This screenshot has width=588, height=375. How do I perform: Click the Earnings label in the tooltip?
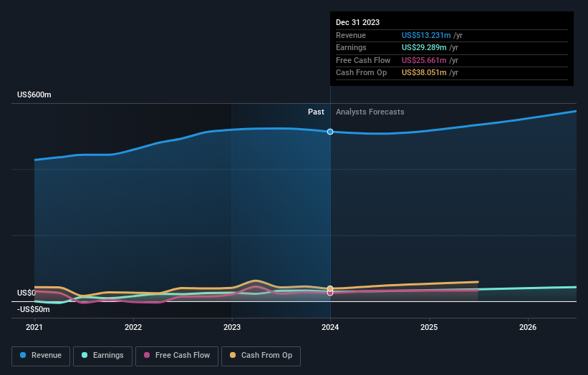coord(351,47)
